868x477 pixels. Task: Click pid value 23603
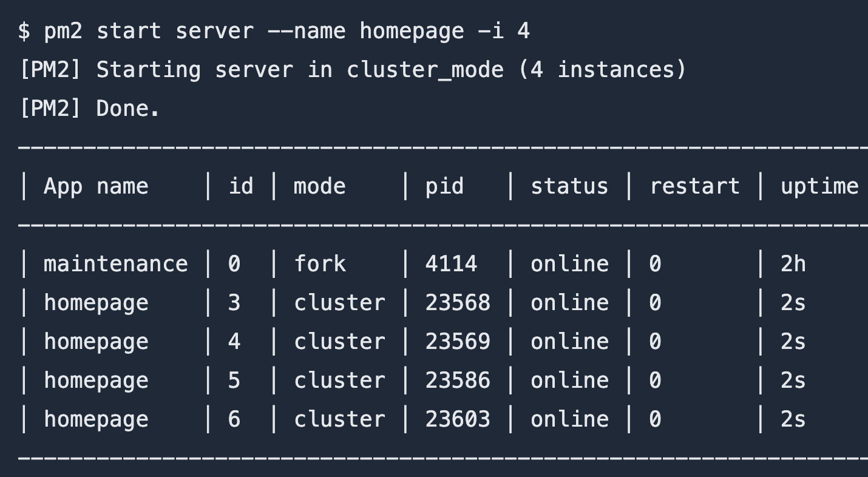point(458,419)
